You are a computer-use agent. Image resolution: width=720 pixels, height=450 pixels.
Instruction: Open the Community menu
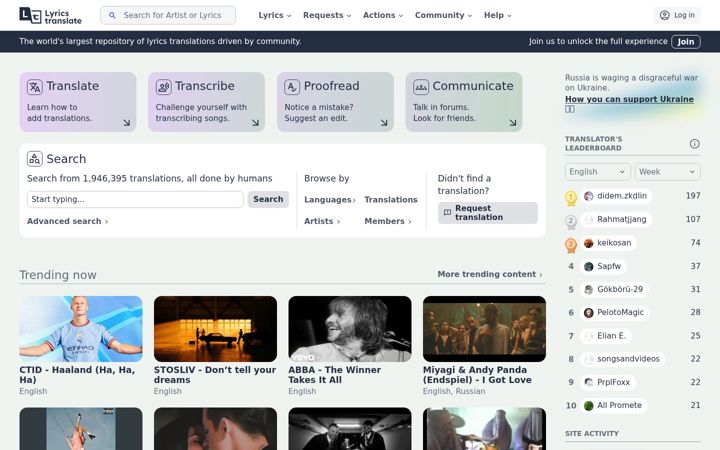point(443,15)
